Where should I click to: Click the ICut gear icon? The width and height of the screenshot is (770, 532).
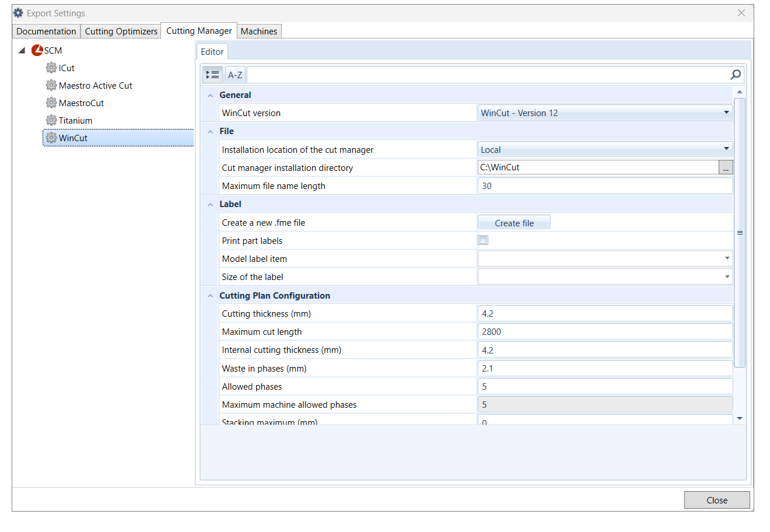coord(51,68)
